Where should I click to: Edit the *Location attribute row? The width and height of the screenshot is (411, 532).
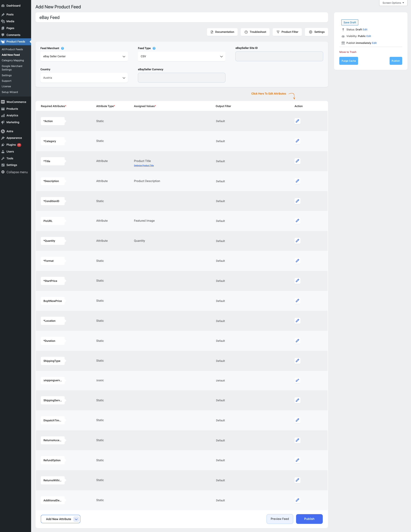pos(297,321)
